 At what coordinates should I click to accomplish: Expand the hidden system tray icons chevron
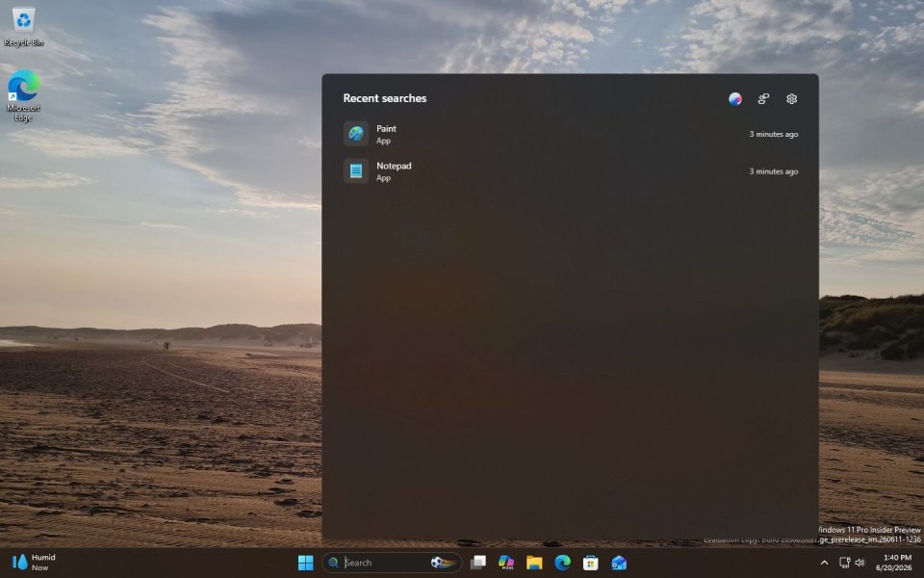[824, 563]
